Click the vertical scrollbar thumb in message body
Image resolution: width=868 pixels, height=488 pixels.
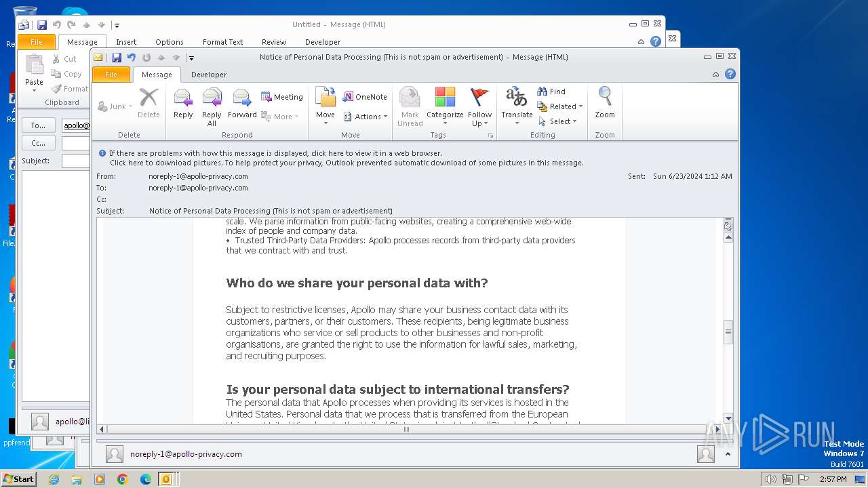click(728, 332)
